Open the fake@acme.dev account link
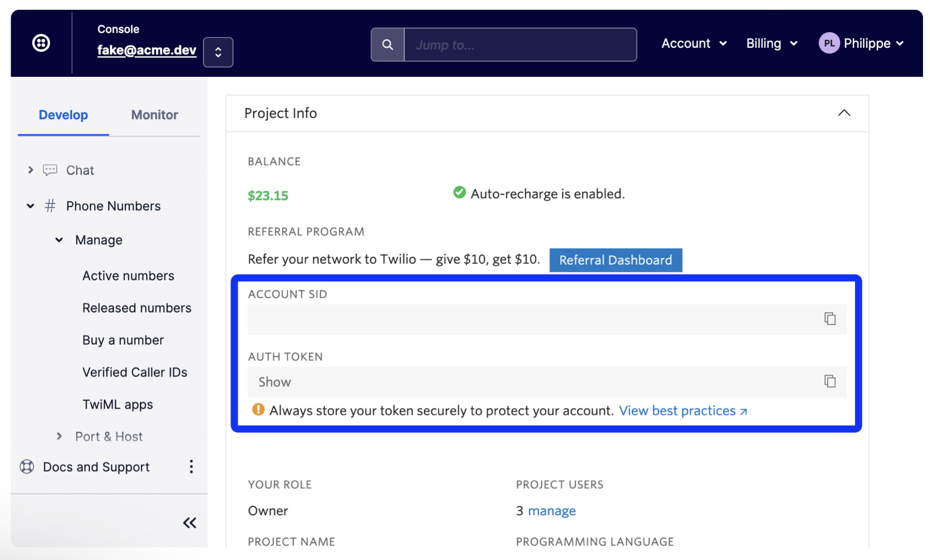This screenshot has height=560, width=930. pyautogui.click(x=147, y=50)
